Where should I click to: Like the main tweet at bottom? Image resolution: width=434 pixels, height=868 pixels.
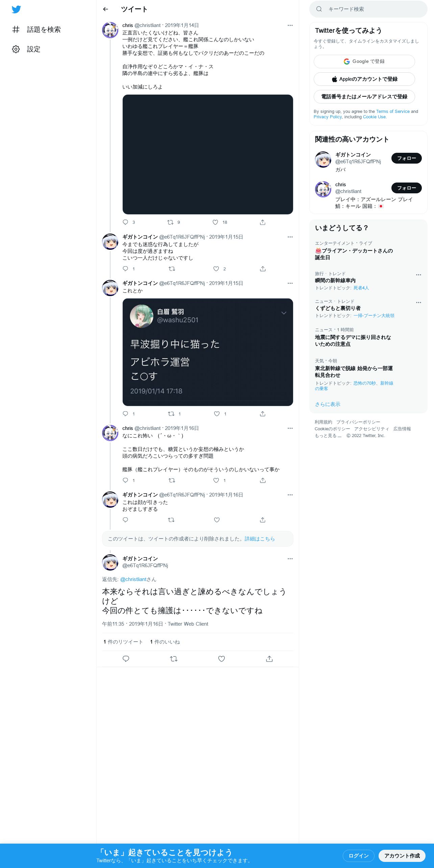click(221, 659)
